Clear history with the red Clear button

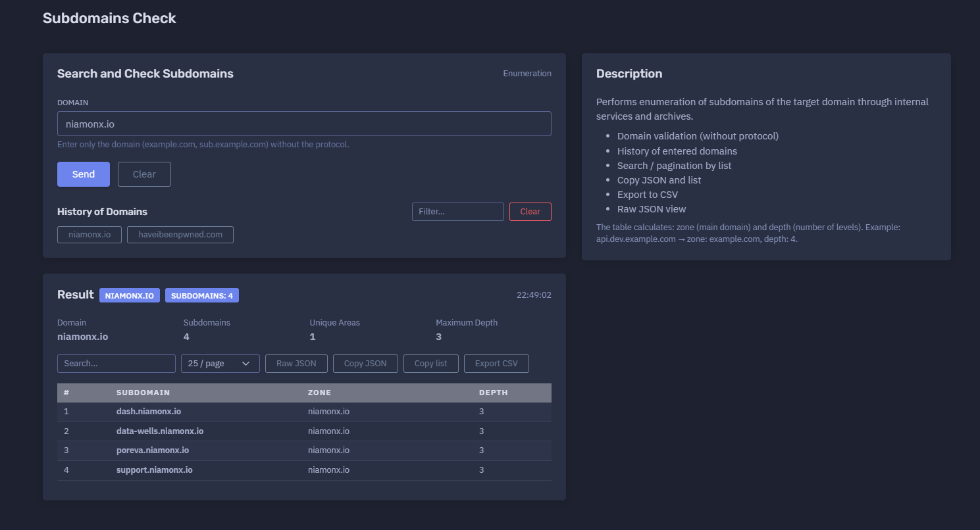[x=530, y=212]
